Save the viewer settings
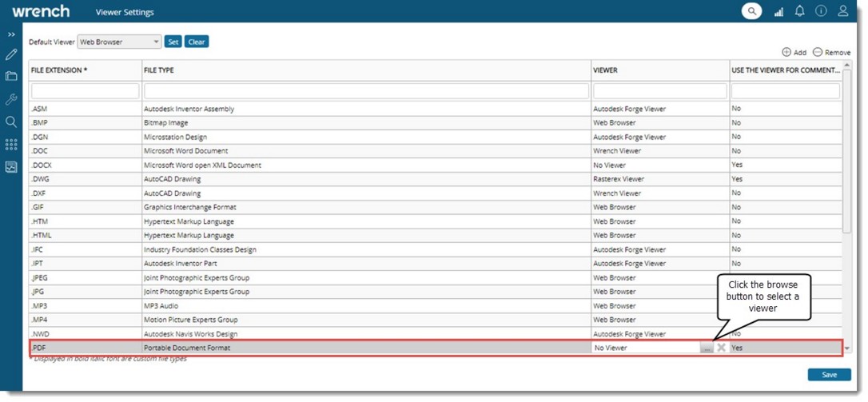The width and height of the screenshot is (868, 402). coord(829,375)
